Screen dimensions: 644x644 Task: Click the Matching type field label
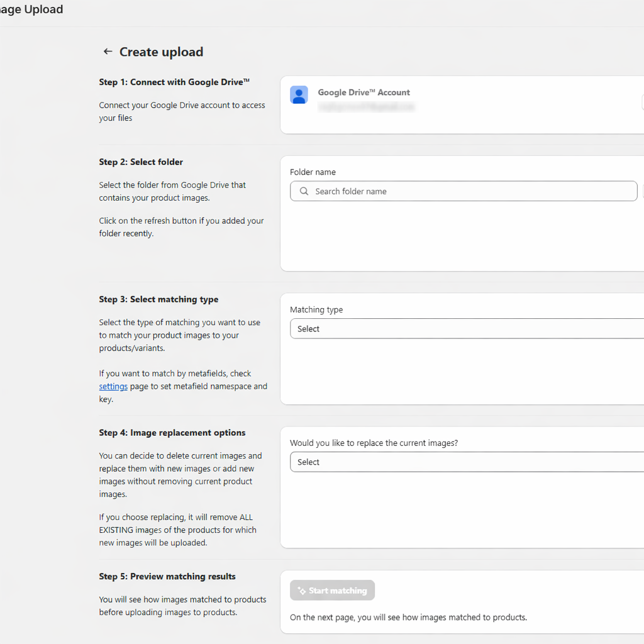pyautogui.click(x=316, y=310)
